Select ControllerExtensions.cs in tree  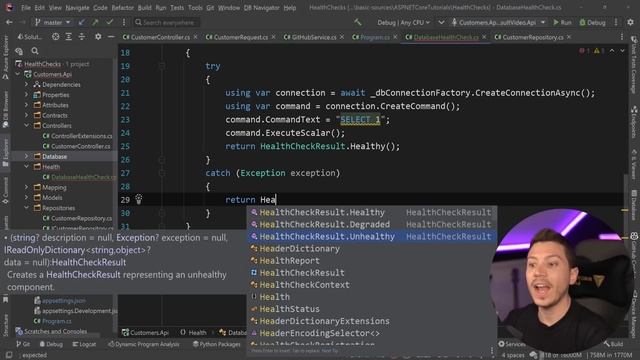pos(77,136)
